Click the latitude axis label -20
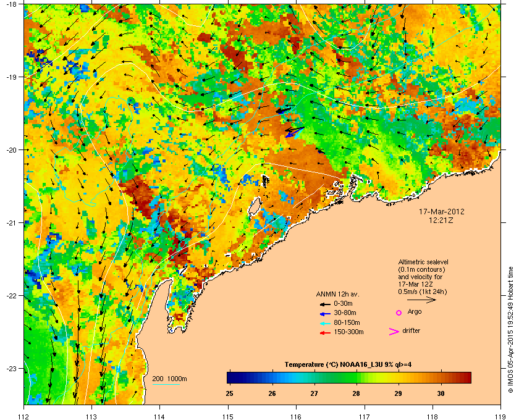Viewport: 519px width, 420px height. 12,149
